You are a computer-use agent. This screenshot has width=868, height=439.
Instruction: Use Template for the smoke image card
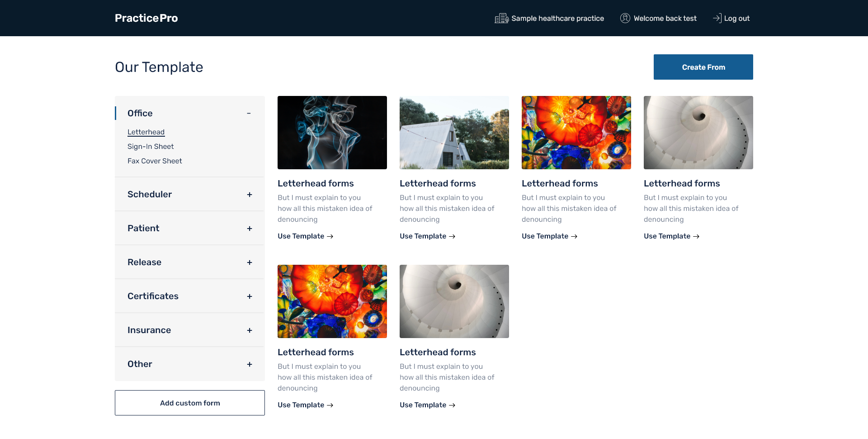[305, 236]
